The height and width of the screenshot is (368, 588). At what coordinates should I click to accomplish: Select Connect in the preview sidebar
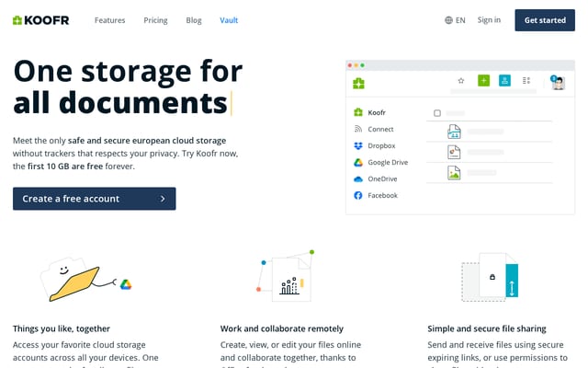point(380,129)
